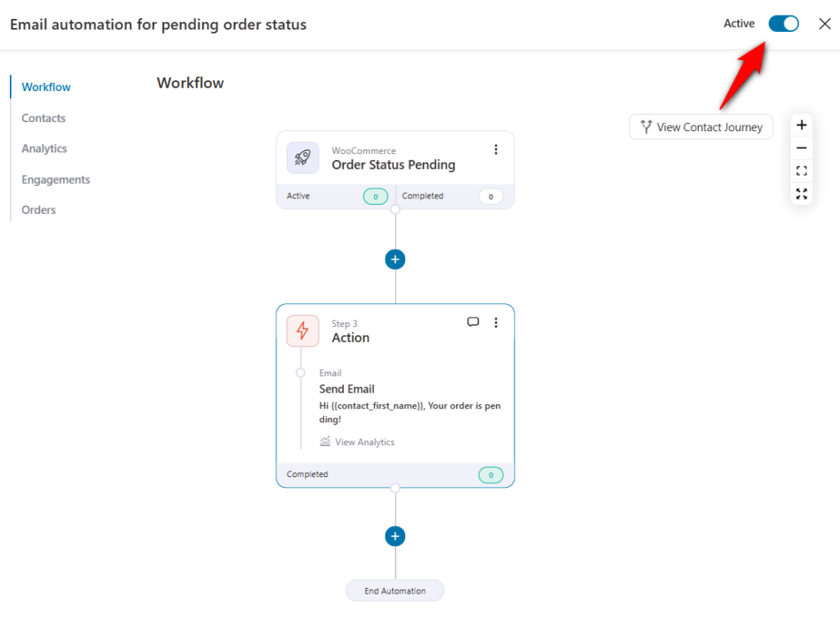Zoom out using the minus icon
Screen dimensions: 840x619
click(801, 148)
